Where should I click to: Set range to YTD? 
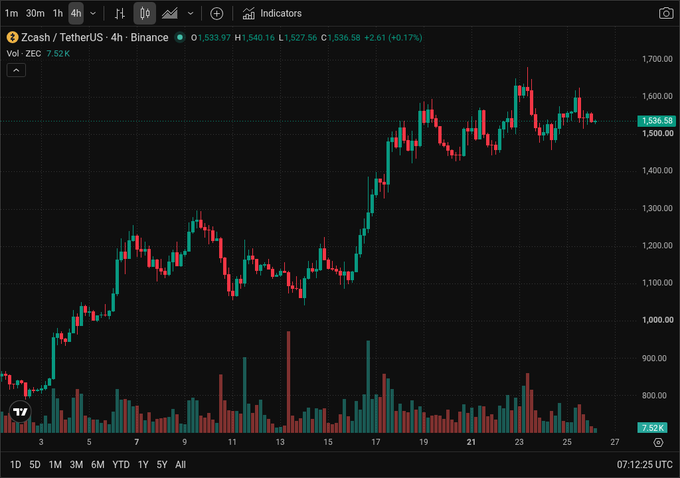coord(121,465)
